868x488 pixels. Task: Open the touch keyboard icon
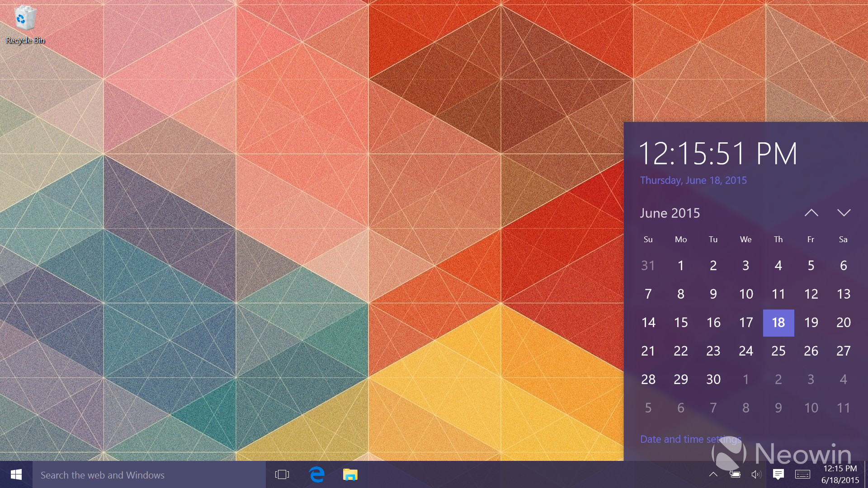pyautogui.click(x=802, y=474)
